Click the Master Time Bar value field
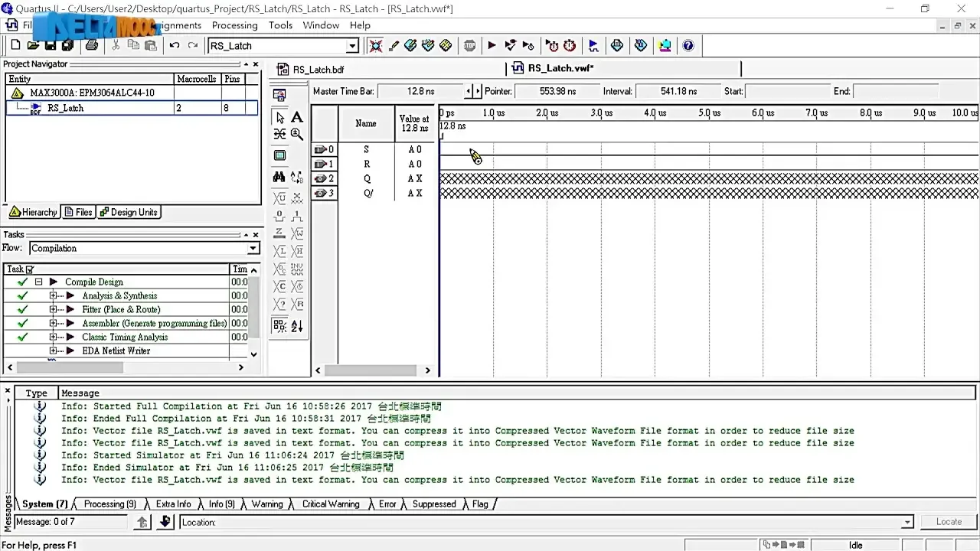This screenshot has width=980, height=551. point(422,91)
